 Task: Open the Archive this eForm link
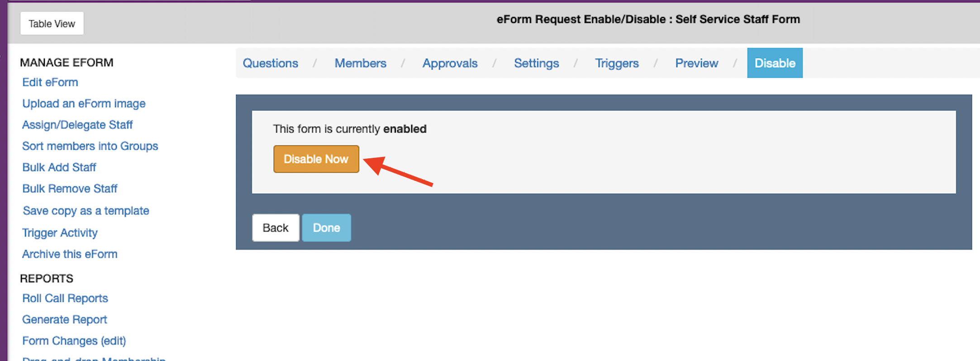(x=70, y=254)
